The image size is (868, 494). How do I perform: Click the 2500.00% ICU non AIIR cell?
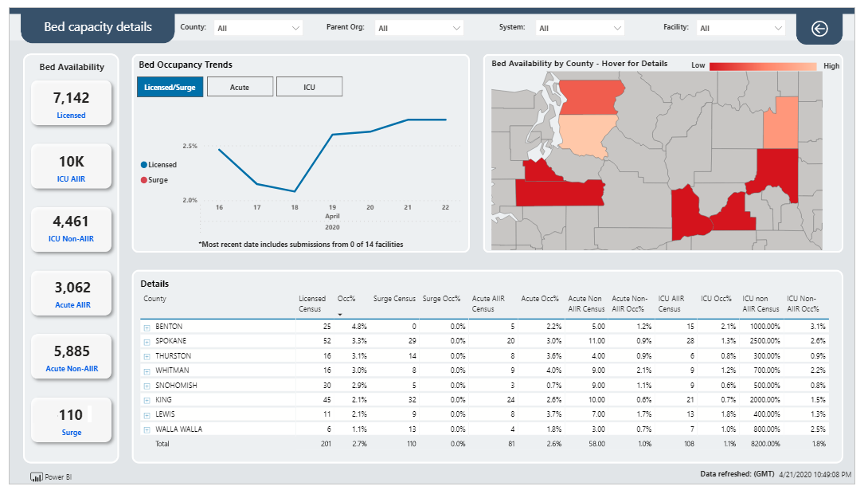(764, 341)
